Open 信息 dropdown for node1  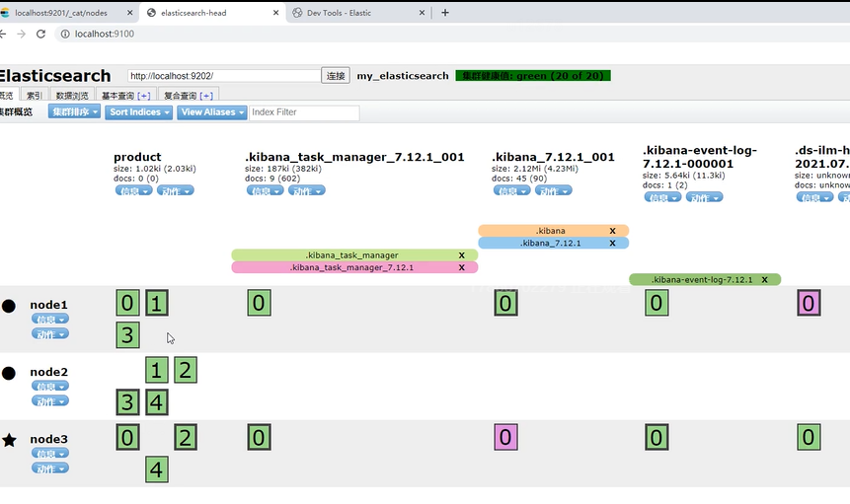[x=50, y=319]
